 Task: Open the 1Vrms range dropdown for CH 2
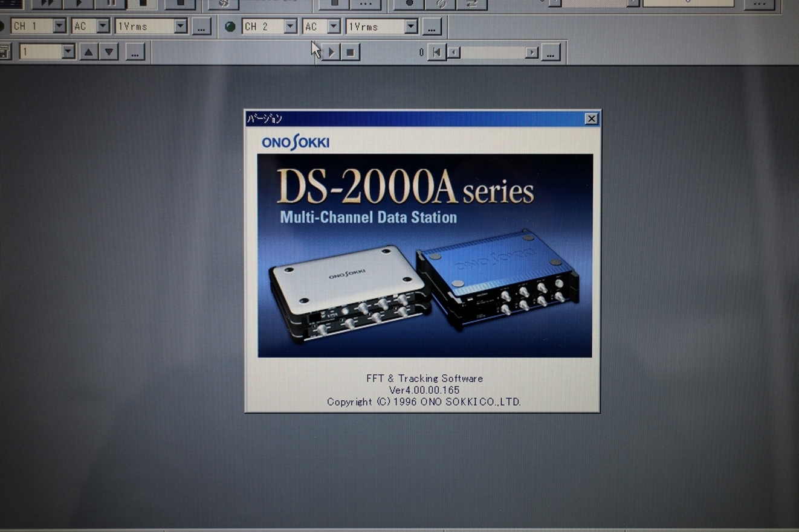click(x=412, y=26)
